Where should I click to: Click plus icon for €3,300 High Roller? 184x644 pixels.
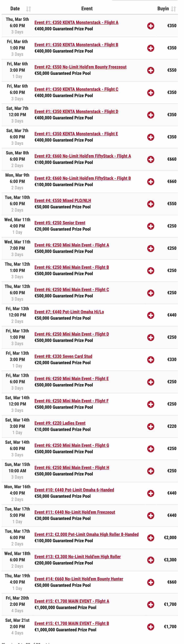pyautogui.click(x=151, y=560)
